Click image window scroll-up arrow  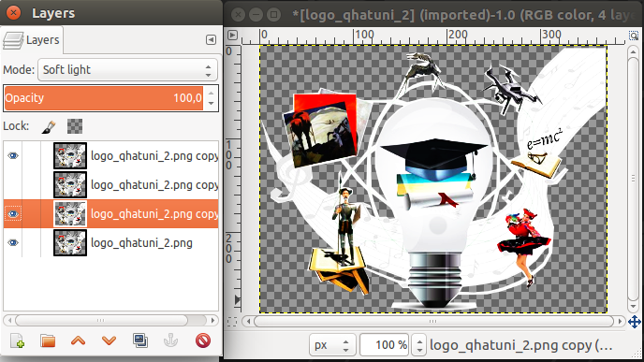tap(634, 51)
